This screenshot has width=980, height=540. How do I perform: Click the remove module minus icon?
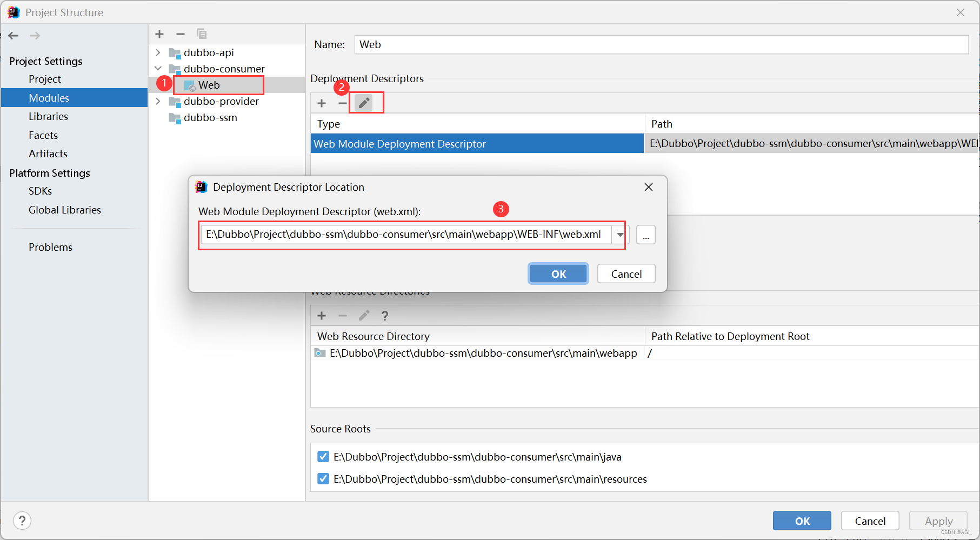181,34
